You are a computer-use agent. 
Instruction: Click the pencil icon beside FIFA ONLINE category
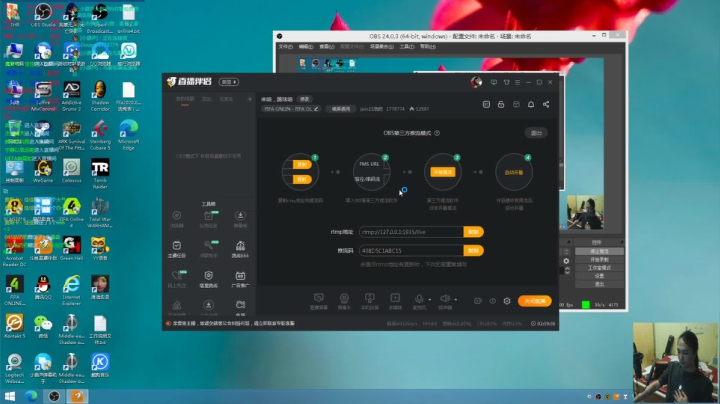[x=316, y=109]
